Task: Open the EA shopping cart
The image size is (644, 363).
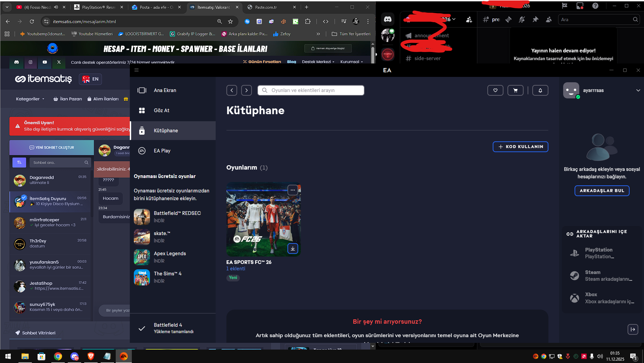Action: click(x=516, y=90)
